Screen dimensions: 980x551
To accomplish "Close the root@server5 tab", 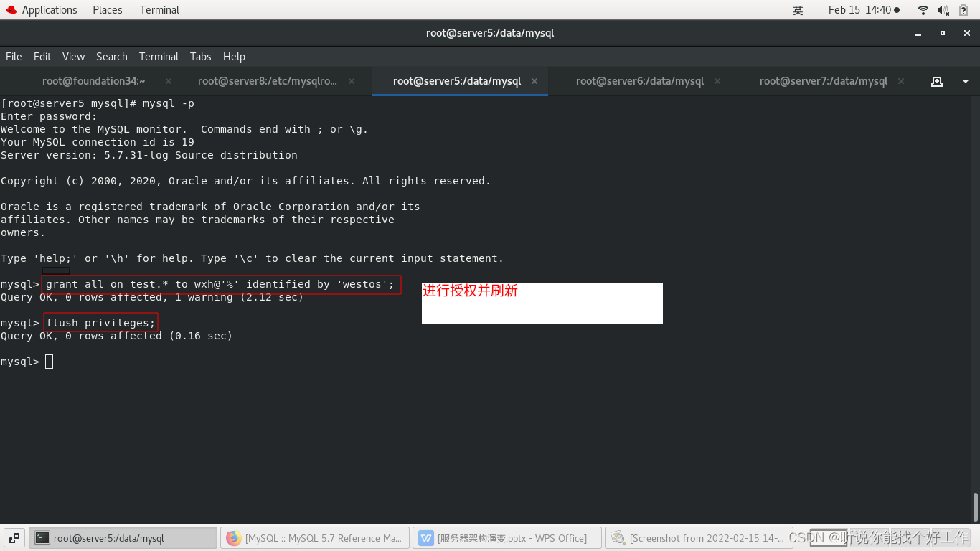I will click(x=534, y=81).
